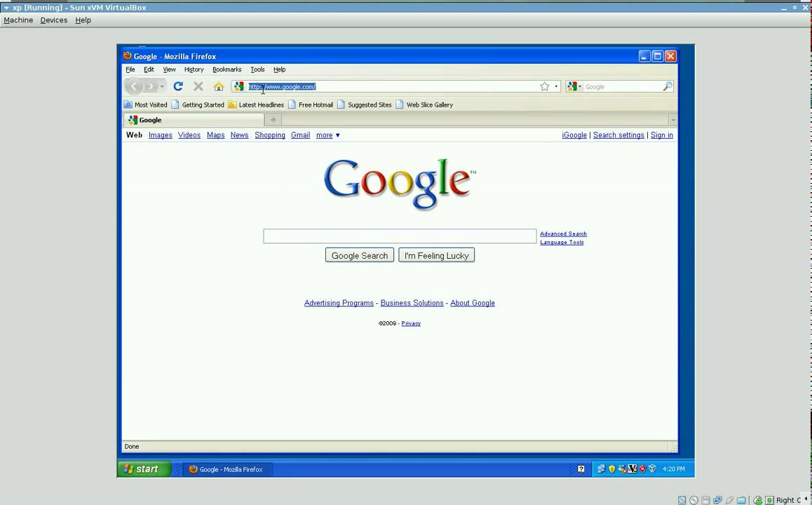Click the Google Search button
This screenshot has height=505, width=812.
(360, 255)
